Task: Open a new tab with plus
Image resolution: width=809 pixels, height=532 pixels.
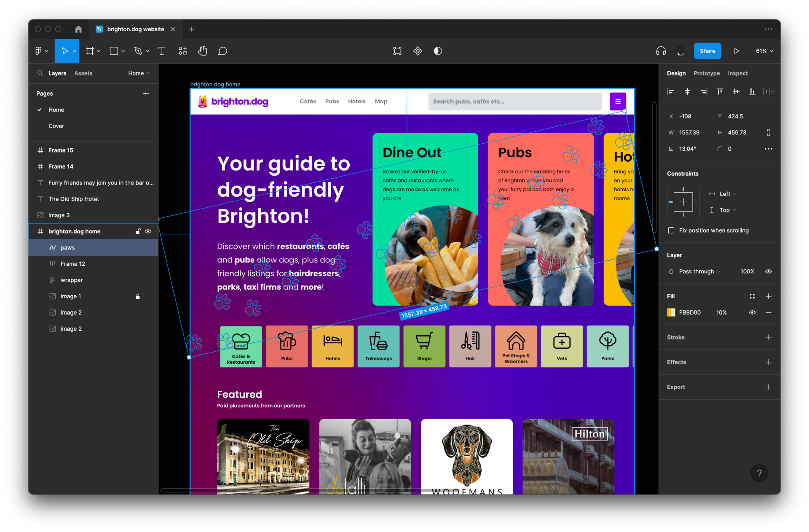Action: tap(192, 29)
